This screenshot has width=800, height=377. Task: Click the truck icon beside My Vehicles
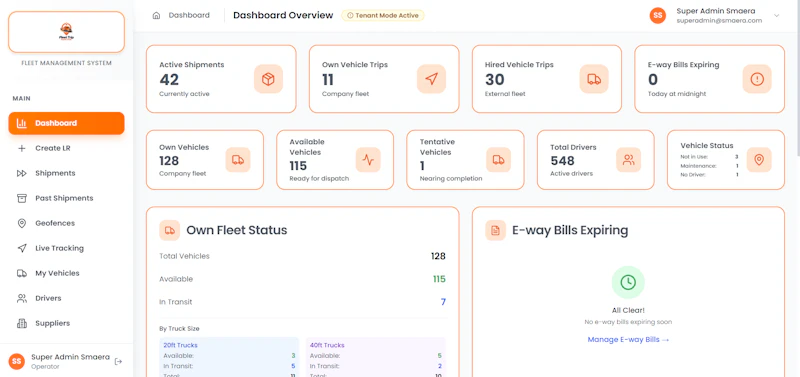coord(21,273)
